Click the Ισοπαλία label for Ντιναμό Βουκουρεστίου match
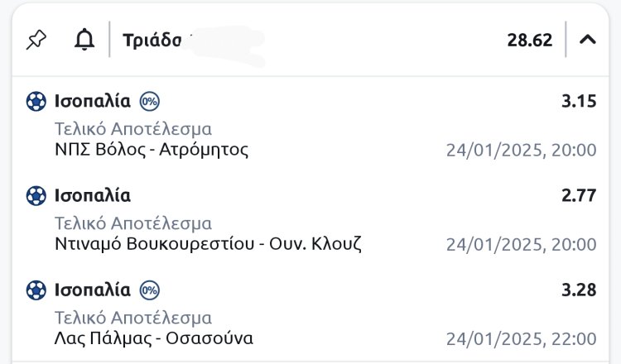Image resolution: width=621 pixels, height=364 pixels. click(92, 196)
